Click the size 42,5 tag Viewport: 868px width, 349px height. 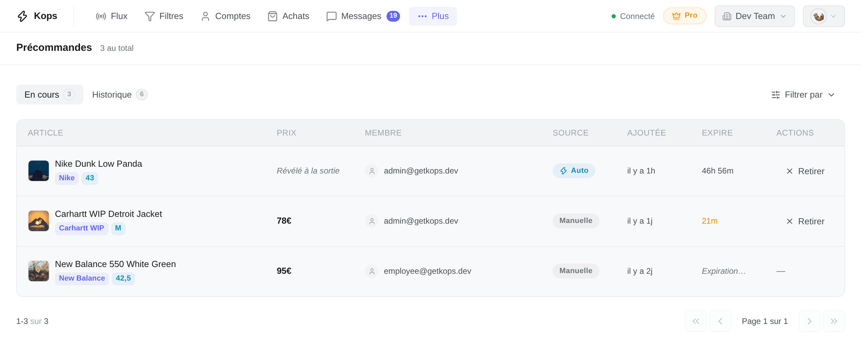click(x=123, y=278)
